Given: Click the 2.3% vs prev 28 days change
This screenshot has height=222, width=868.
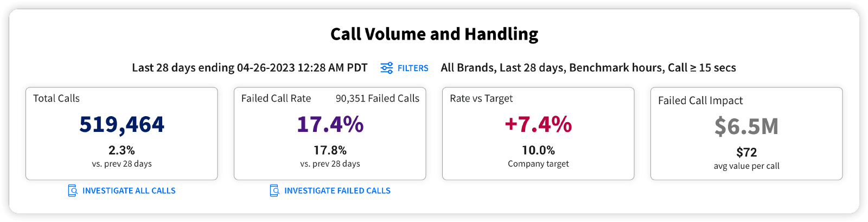Looking at the screenshot, I should tap(122, 150).
